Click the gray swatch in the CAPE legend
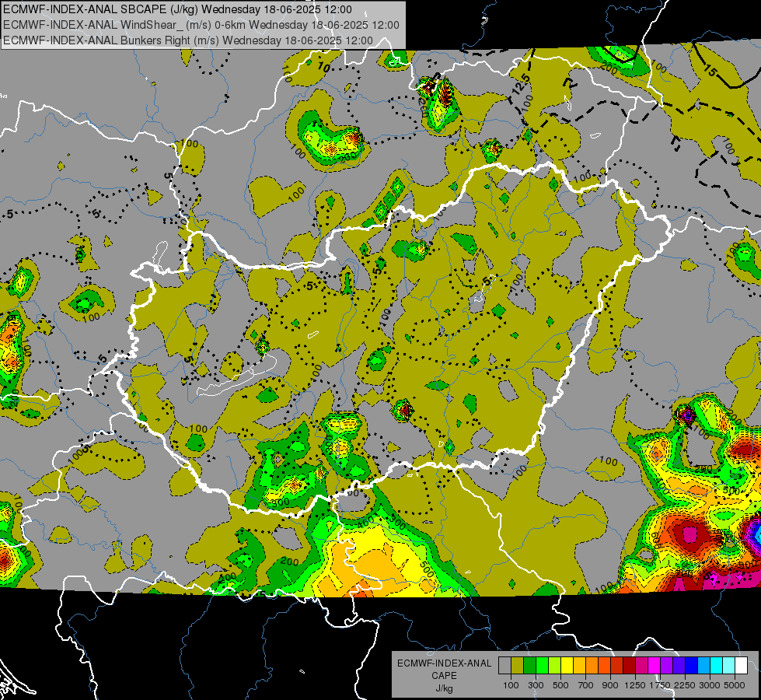761x700 pixels. point(504,665)
